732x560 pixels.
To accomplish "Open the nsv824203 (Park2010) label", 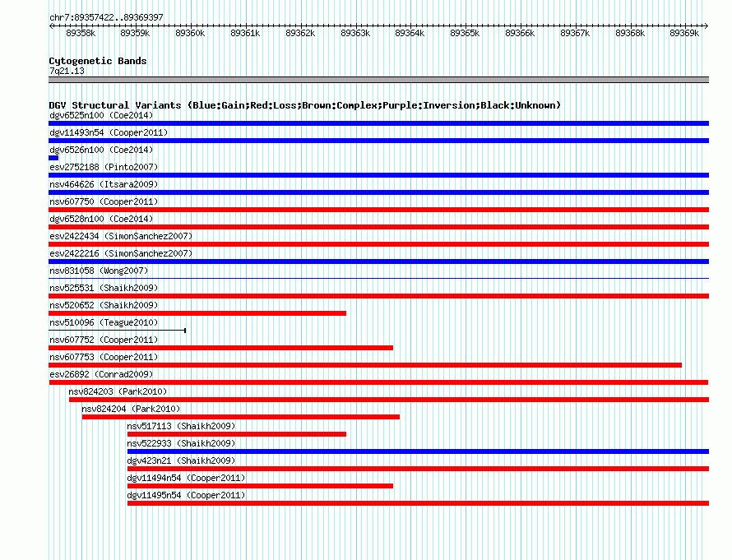I will coord(118,391).
